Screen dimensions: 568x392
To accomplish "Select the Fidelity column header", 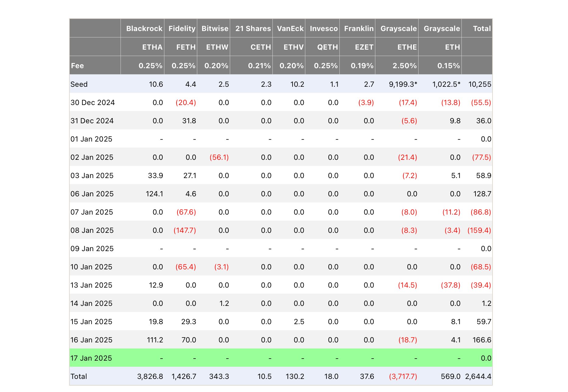I will (182, 29).
